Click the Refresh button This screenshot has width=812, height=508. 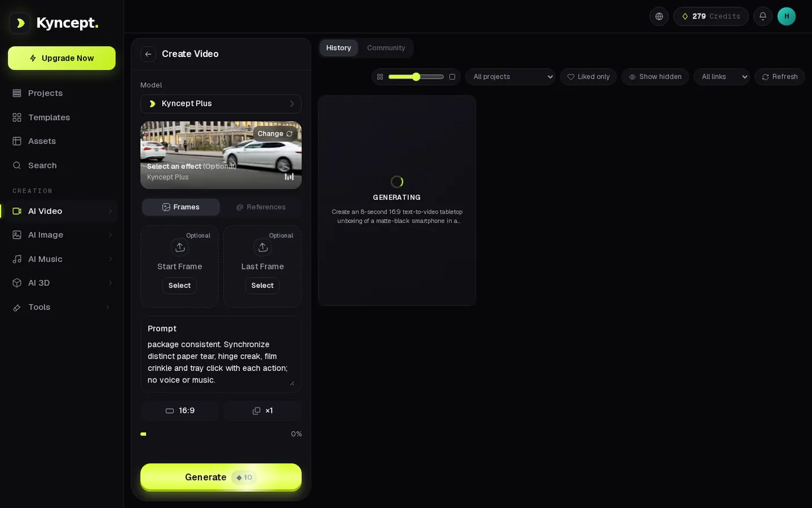[780, 77]
